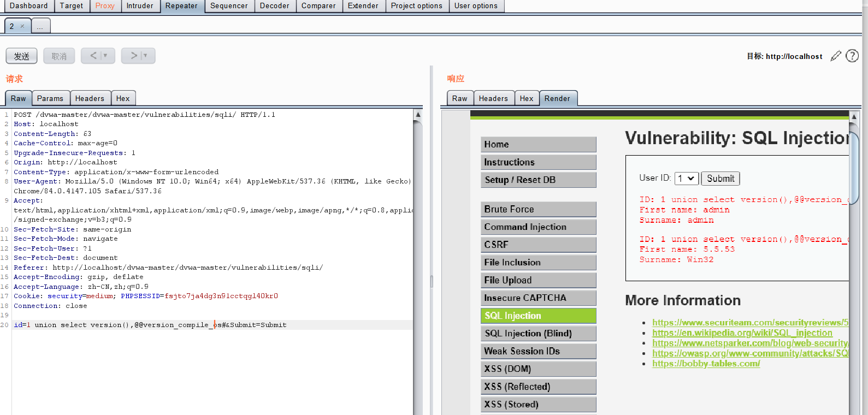The image size is (868, 415).
Task: Switch to the Comparer tab
Action: (x=318, y=6)
